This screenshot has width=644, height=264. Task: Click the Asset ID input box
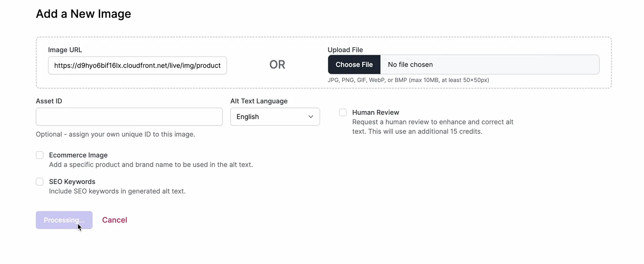point(129,117)
